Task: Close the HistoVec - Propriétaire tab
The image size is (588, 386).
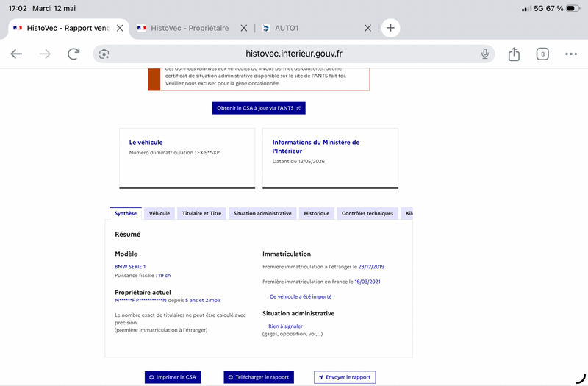Action: [244, 28]
